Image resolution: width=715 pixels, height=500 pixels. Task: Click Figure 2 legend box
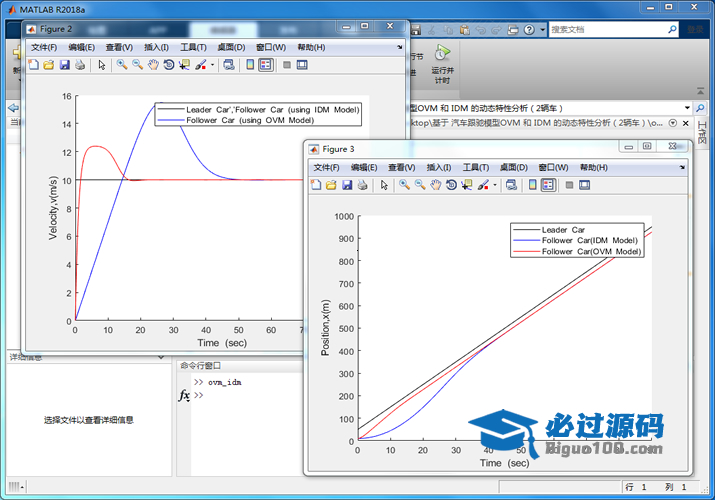258,114
